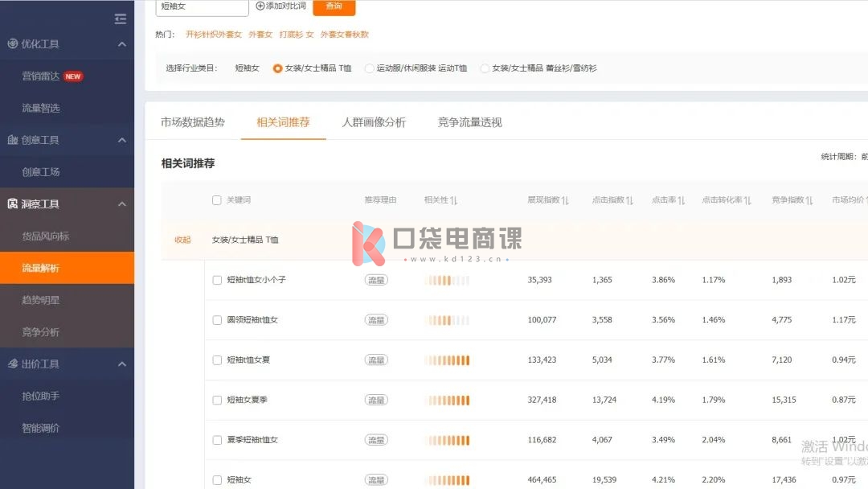868x489 pixels.
Task: Click the plus icon for 添加对比词
Action: pos(260,6)
